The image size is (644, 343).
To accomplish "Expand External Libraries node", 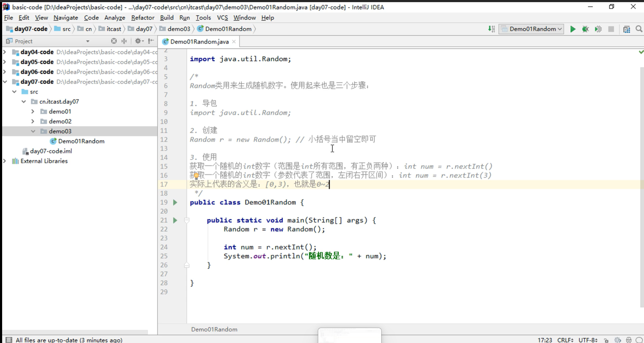I will pyautogui.click(x=5, y=161).
